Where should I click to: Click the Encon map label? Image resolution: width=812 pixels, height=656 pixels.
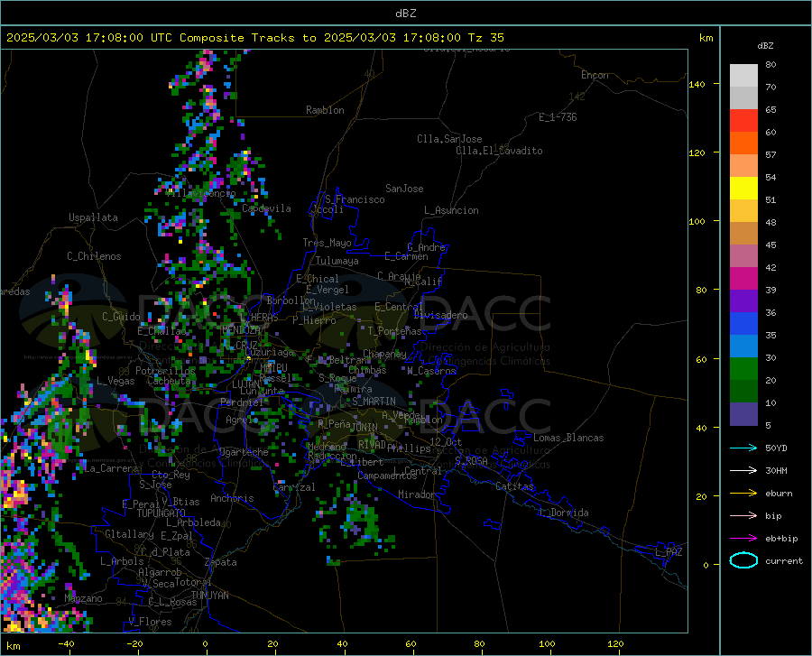(x=595, y=75)
